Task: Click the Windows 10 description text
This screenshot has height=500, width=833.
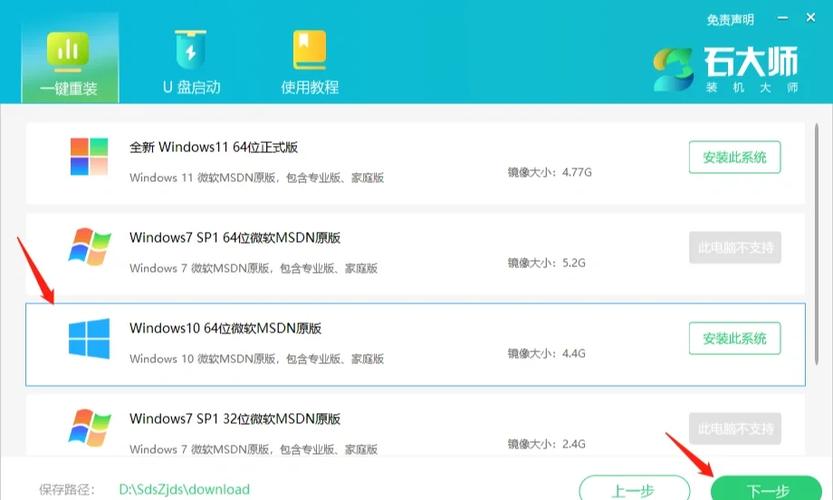Action: (257, 359)
